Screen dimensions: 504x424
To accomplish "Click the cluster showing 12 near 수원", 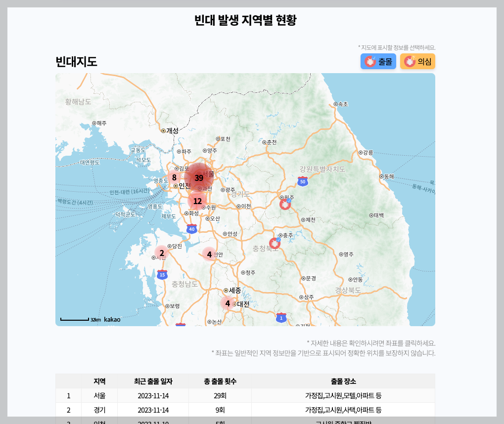I will [x=198, y=201].
